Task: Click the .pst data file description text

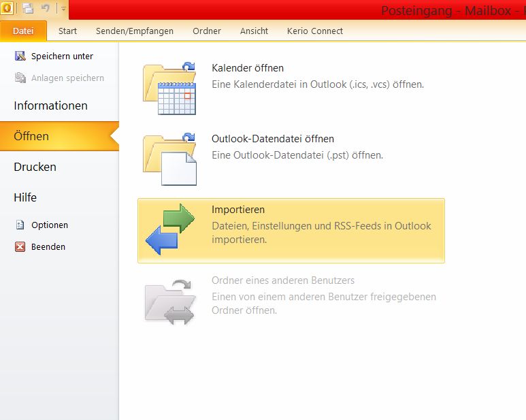Action: coord(297,155)
